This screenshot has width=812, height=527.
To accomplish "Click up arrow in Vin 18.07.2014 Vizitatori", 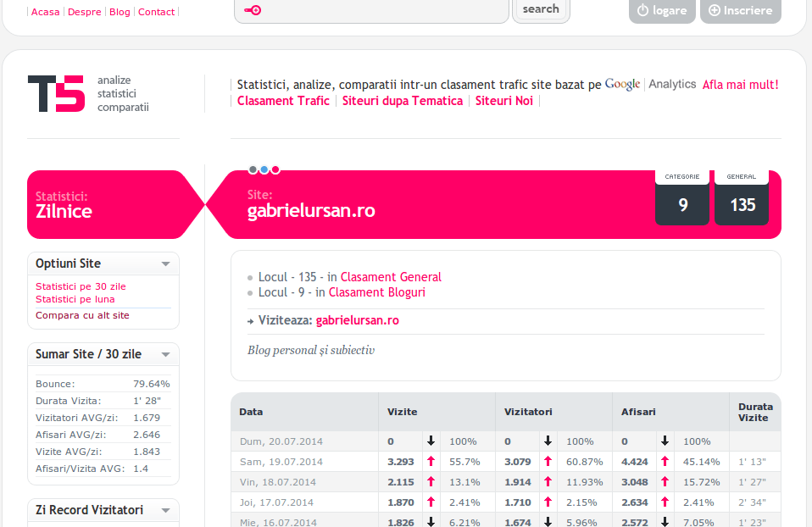I will tap(548, 481).
